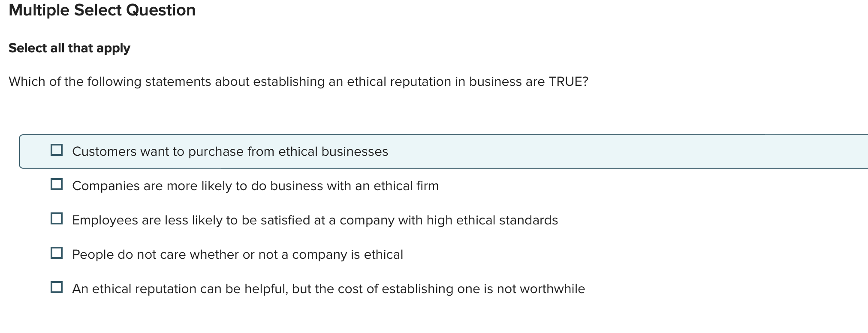Click the 'Multiple Select Question' heading

[x=102, y=10]
